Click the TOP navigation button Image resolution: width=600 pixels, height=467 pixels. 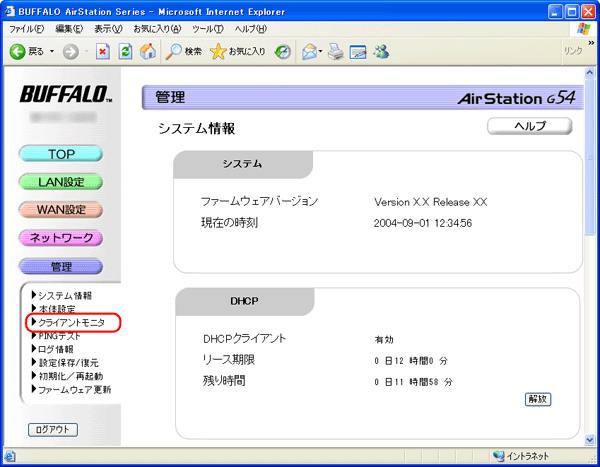tap(61, 154)
